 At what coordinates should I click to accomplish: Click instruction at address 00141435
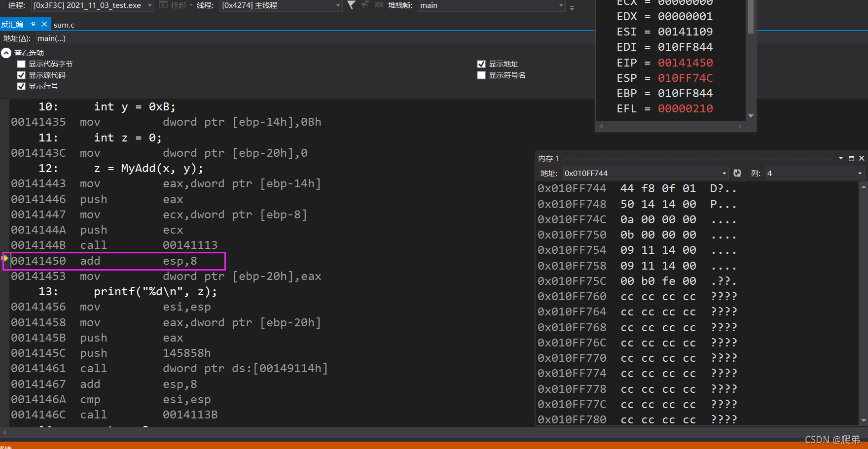click(166, 122)
